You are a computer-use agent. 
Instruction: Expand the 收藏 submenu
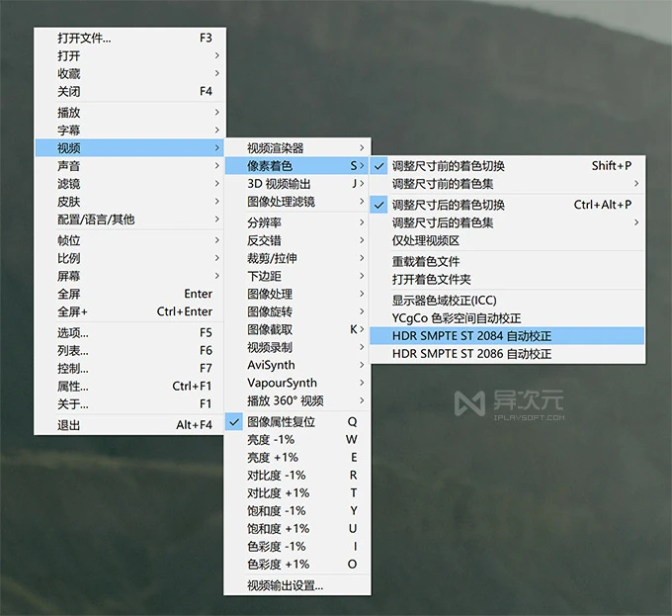tap(129, 73)
